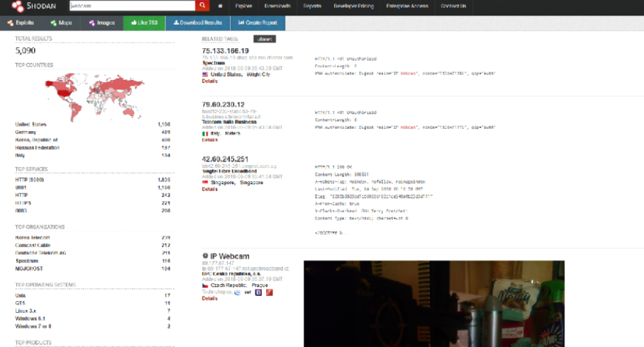644x347 pixels.
Task: Click the red search magnifier button
Action: pyautogui.click(x=202, y=6)
